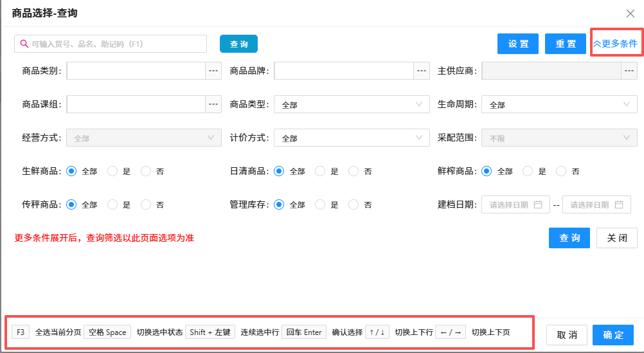The image size is (644, 353).
Task: Click calendar icon in start 建档日期 field
Action: pos(537,204)
